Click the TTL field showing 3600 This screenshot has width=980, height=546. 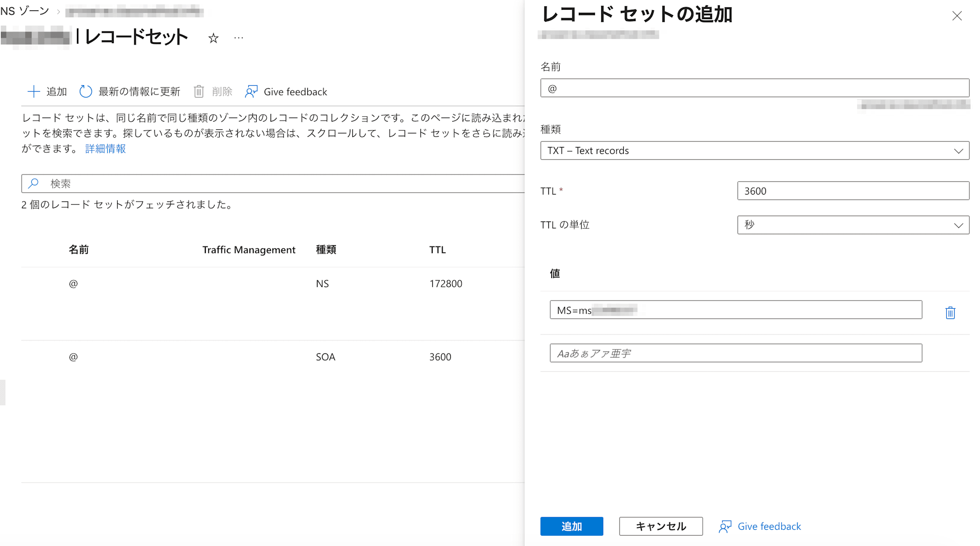click(x=853, y=191)
